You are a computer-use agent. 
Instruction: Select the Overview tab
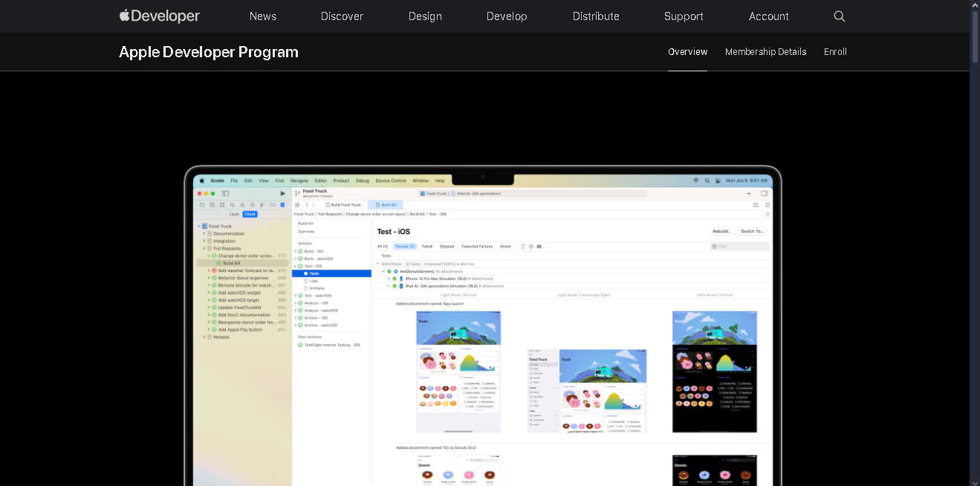(687, 52)
